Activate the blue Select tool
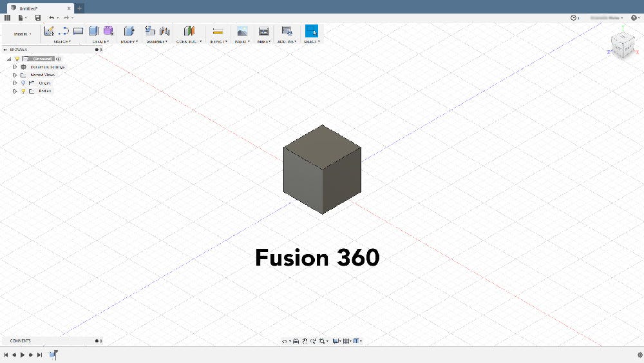 point(311,31)
